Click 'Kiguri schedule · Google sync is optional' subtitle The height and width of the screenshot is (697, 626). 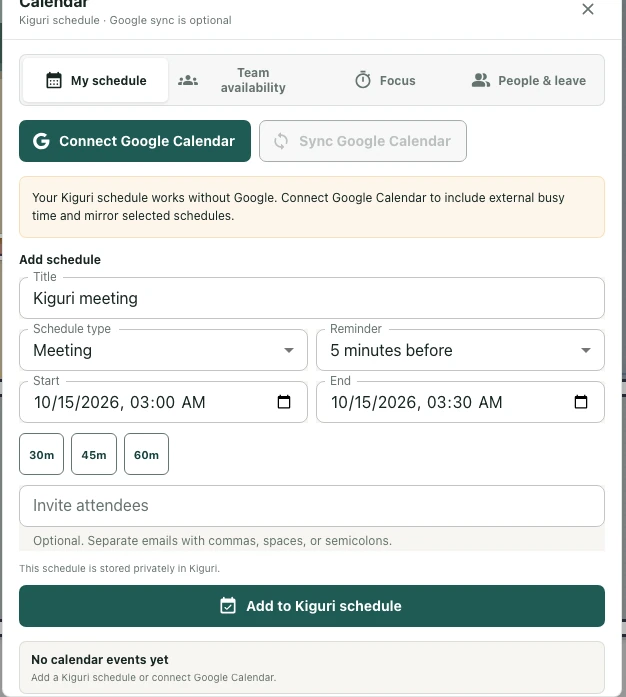tap(125, 20)
